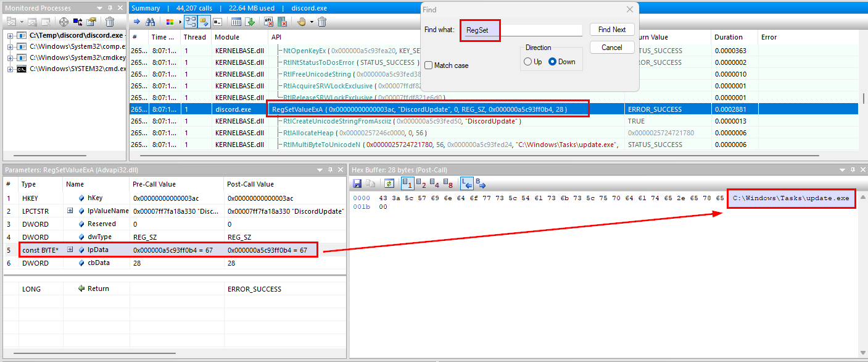Click the trash icon in Monitored Processes toolbar
868x362 pixels.
[x=110, y=22]
